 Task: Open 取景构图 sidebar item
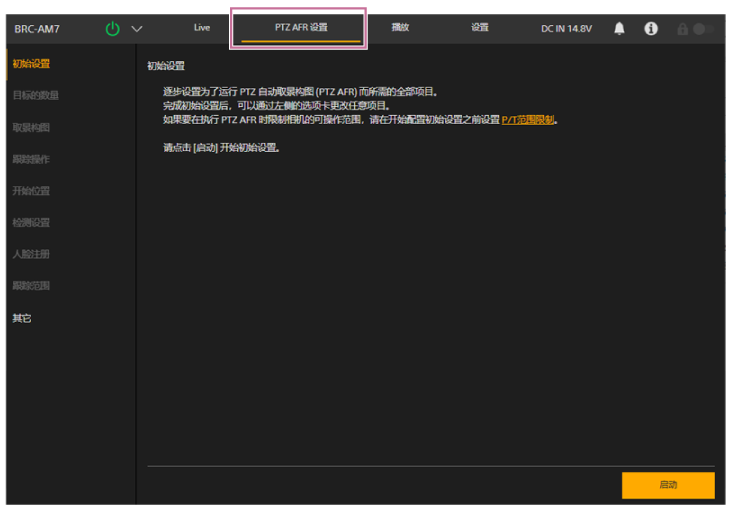(31, 128)
